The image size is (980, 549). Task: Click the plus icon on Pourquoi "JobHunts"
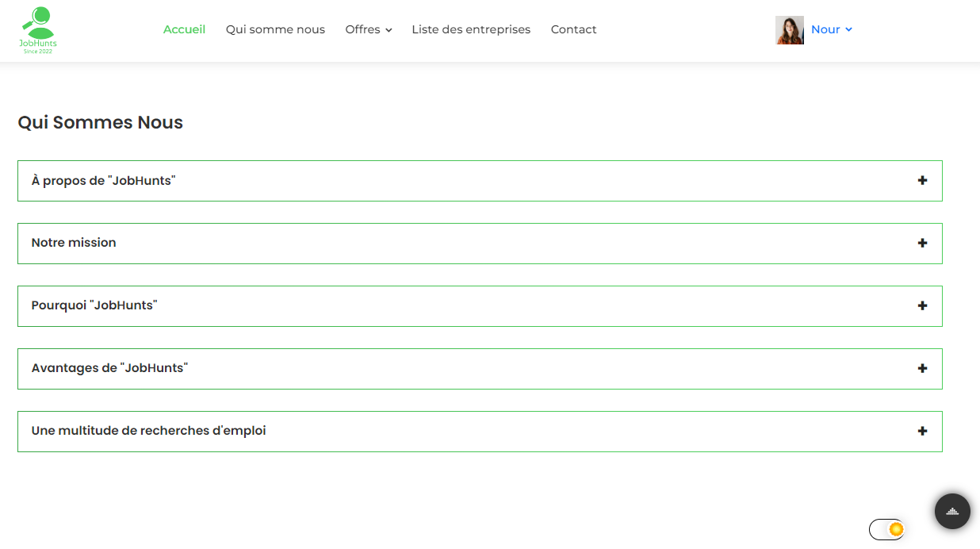(x=922, y=306)
